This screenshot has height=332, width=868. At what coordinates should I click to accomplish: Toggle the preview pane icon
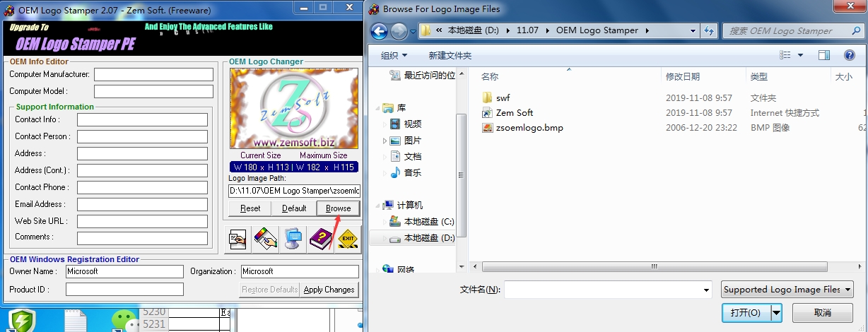824,55
